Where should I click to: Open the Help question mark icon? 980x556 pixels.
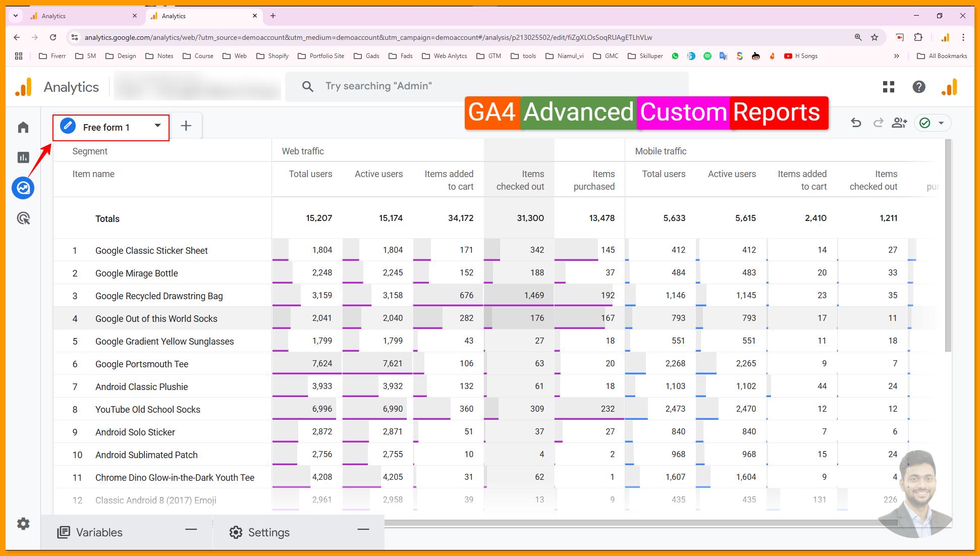click(x=919, y=87)
